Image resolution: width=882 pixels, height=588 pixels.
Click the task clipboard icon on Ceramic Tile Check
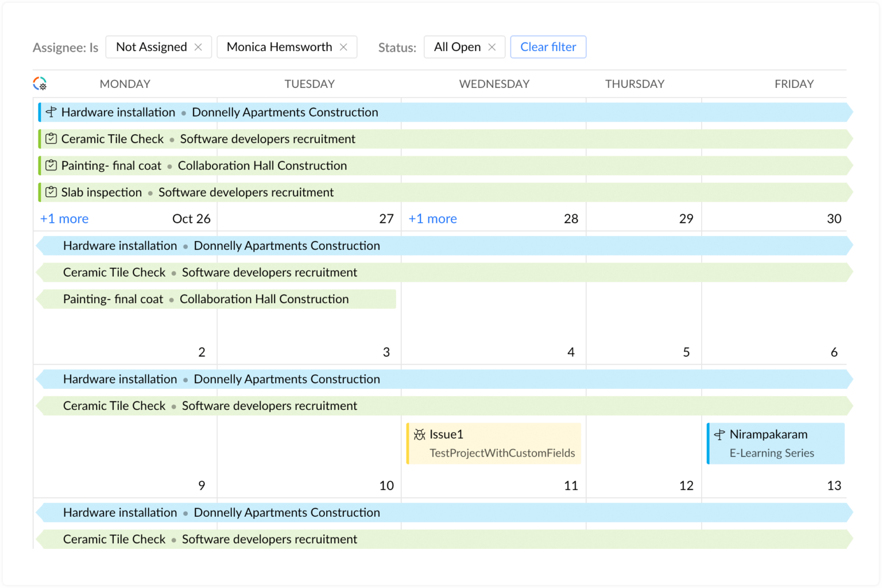pos(51,138)
